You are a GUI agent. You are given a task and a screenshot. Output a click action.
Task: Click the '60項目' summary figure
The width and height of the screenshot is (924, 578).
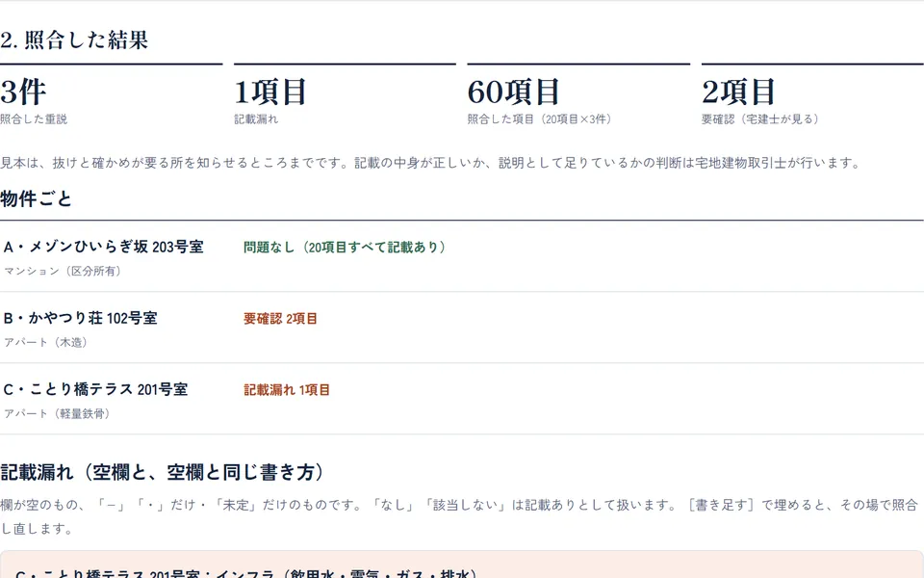click(513, 92)
